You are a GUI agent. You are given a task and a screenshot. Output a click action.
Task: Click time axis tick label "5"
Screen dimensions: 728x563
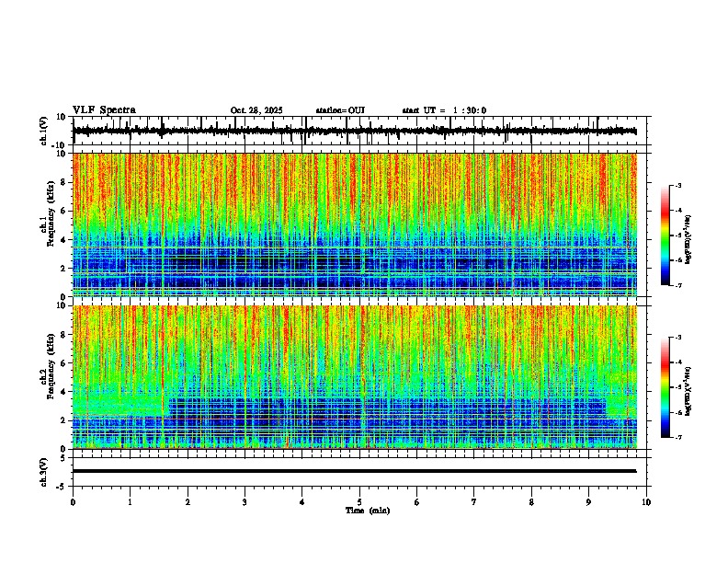359,502
